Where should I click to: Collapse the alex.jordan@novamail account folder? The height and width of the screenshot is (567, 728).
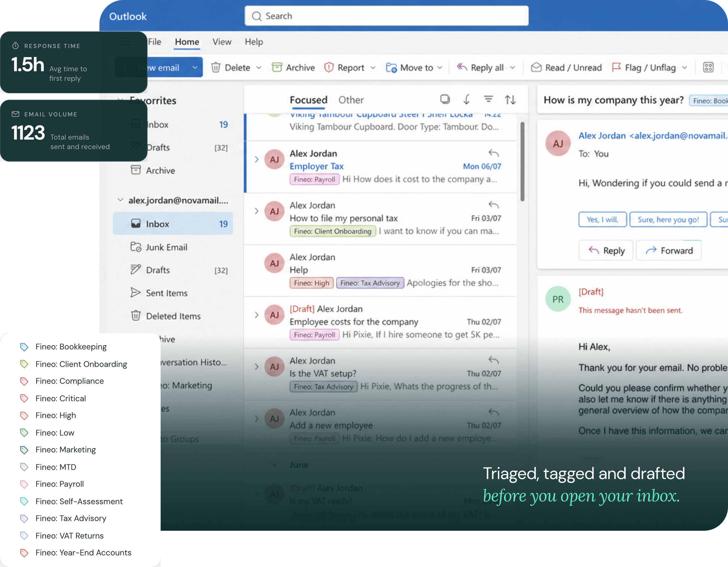point(120,200)
